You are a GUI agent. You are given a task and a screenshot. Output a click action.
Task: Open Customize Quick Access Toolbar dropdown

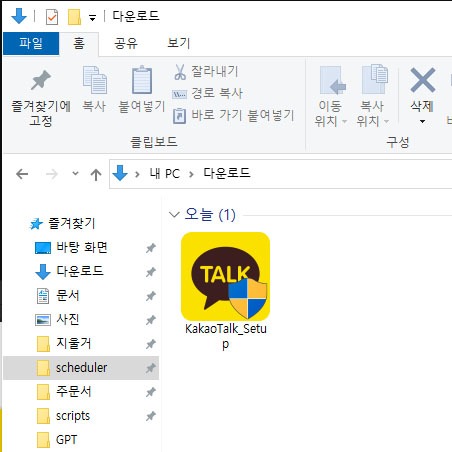[93, 18]
